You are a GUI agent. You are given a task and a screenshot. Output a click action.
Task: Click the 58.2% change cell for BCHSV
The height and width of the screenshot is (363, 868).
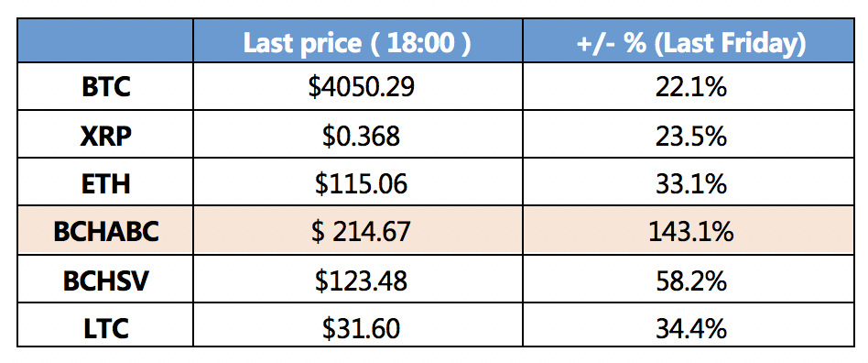pos(689,279)
